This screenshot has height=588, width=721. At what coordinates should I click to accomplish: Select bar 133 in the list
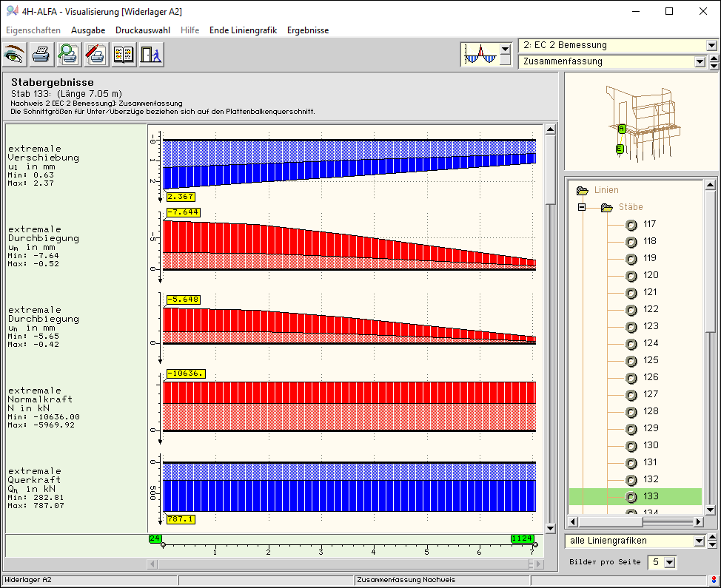coord(650,496)
